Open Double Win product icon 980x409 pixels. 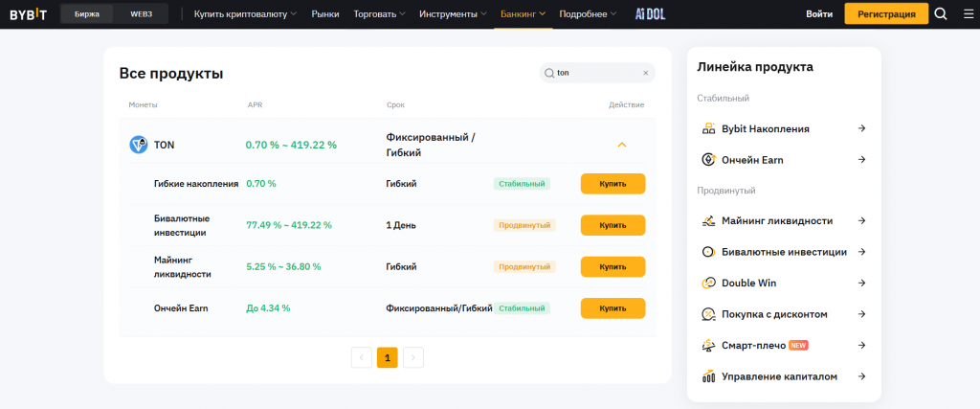[x=709, y=284]
